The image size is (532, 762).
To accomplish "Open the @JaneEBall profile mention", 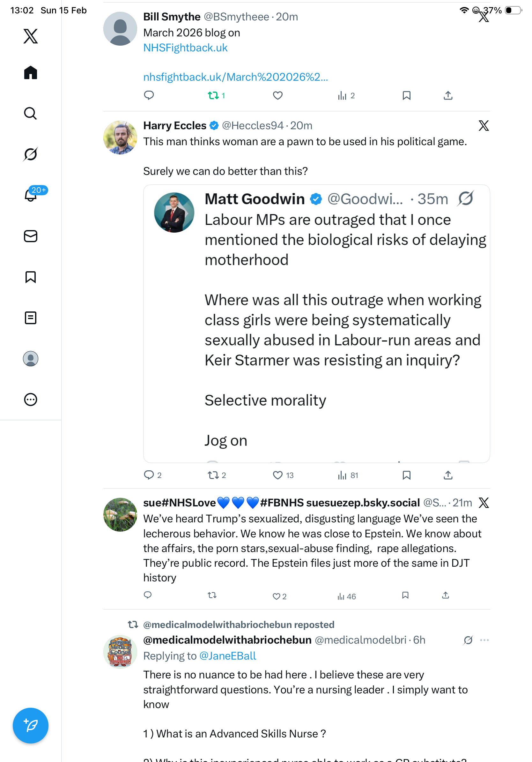I will pyautogui.click(x=227, y=656).
